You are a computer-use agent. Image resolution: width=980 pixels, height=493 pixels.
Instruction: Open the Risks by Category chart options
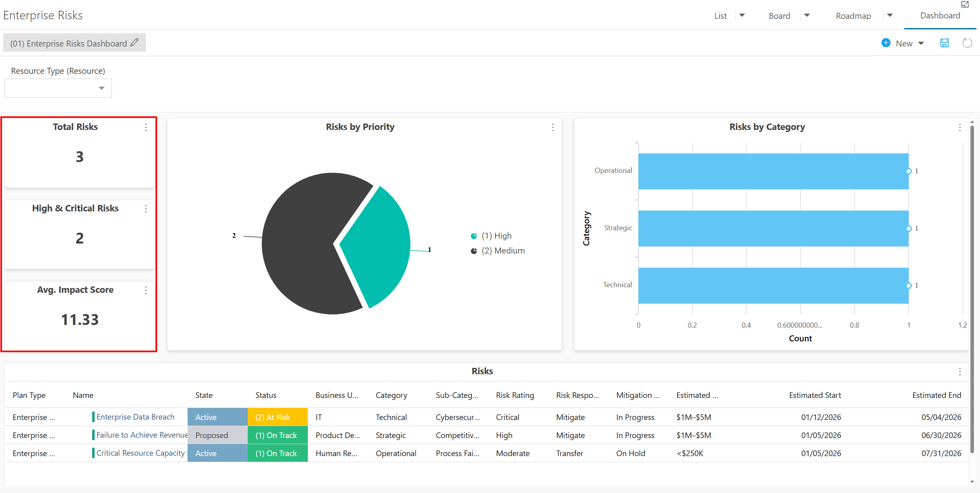[960, 127]
